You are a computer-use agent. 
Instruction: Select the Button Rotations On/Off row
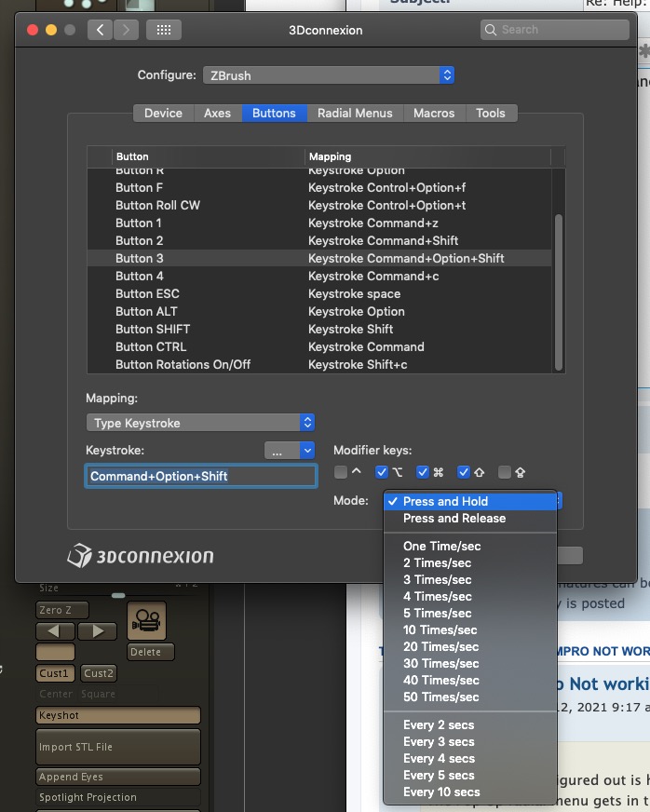[319, 364]
